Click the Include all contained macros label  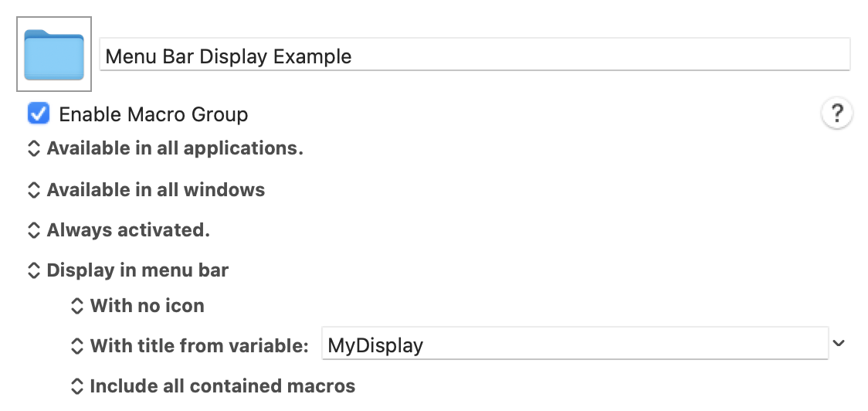[222, 386]
